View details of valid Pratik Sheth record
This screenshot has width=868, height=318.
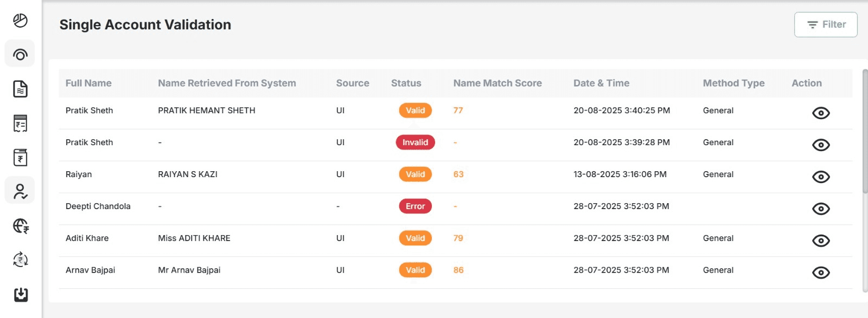click(820, 113)
